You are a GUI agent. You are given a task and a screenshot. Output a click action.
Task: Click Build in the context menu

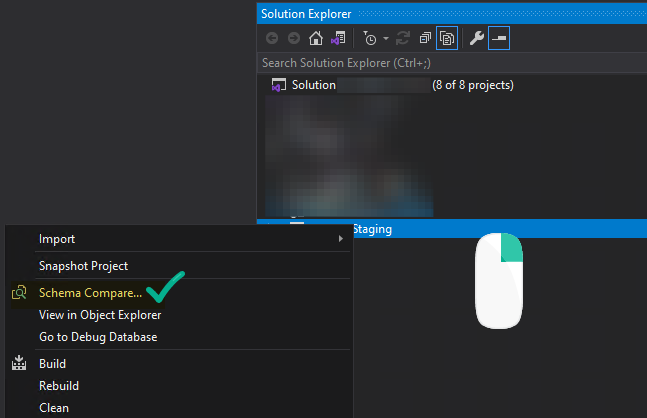(x=179, y=364)
